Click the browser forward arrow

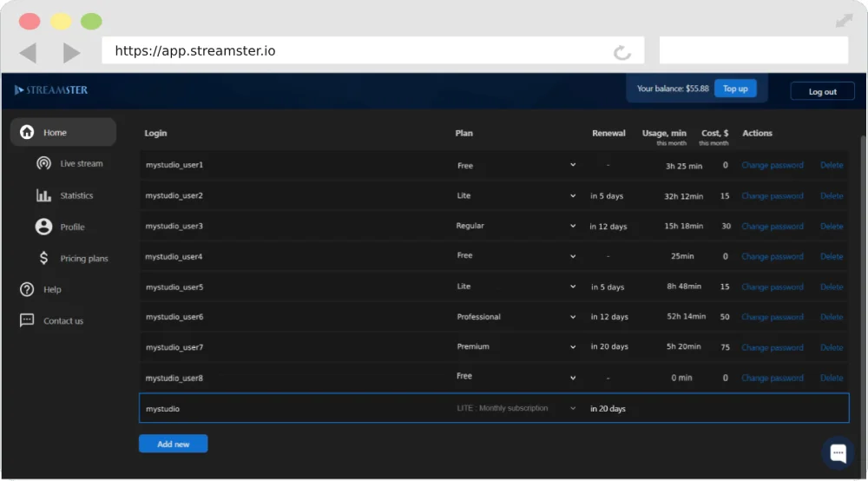click(x=71, y=53)
